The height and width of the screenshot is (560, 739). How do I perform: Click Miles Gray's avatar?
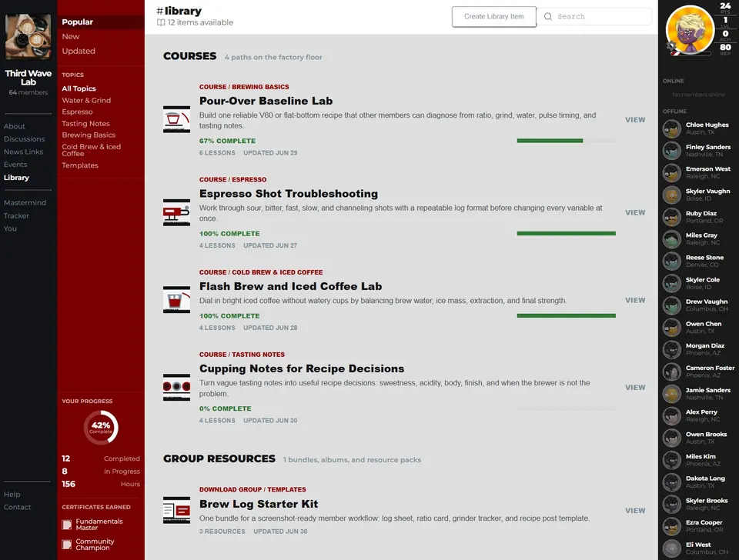671,238
